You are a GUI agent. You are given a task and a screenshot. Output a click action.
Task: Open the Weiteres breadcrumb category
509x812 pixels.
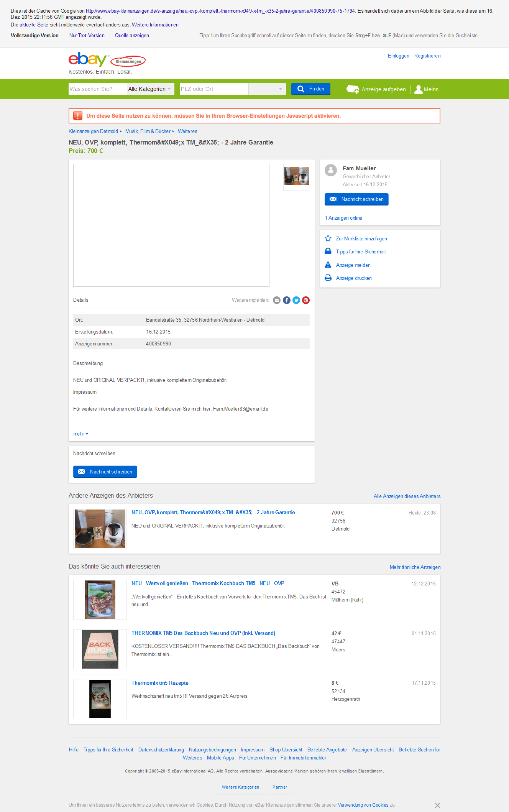pos(187,131)
